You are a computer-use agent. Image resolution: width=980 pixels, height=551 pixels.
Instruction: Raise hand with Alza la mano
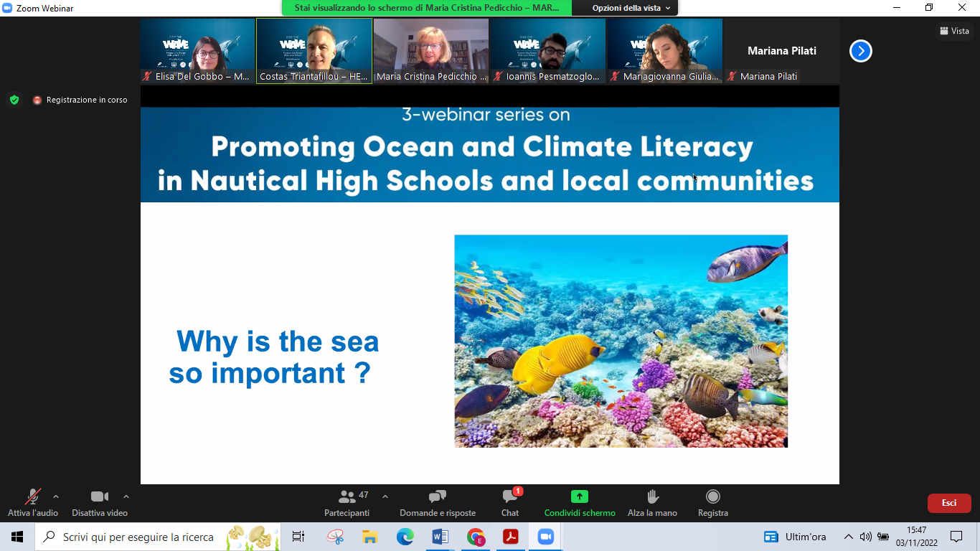tap(652, 502)
